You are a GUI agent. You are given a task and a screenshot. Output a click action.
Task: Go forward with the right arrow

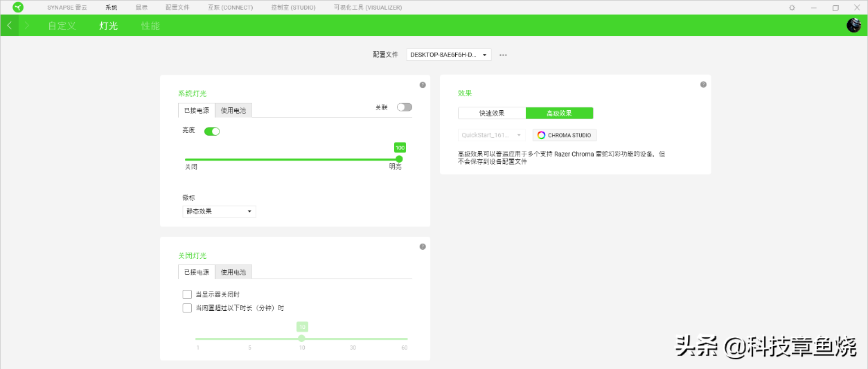pyautogui.click(x=27, y=26)
